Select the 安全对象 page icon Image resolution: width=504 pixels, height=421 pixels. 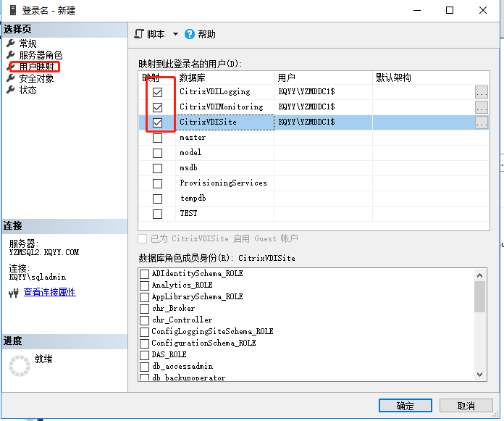[x=10, y=78]
